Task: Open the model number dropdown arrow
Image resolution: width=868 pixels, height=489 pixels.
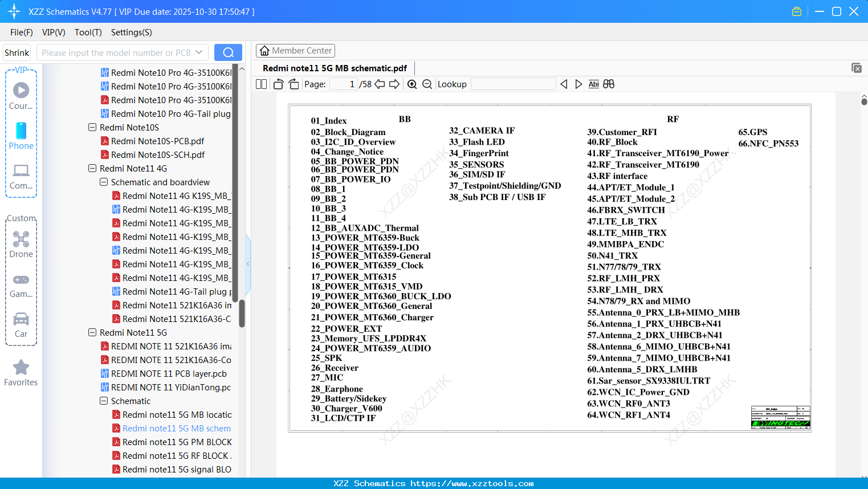Action: coord(199,52)
